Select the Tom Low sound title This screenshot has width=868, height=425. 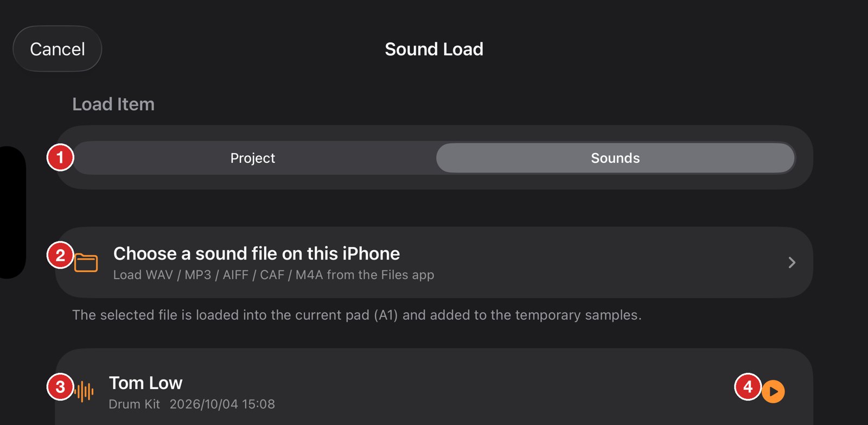145,383
